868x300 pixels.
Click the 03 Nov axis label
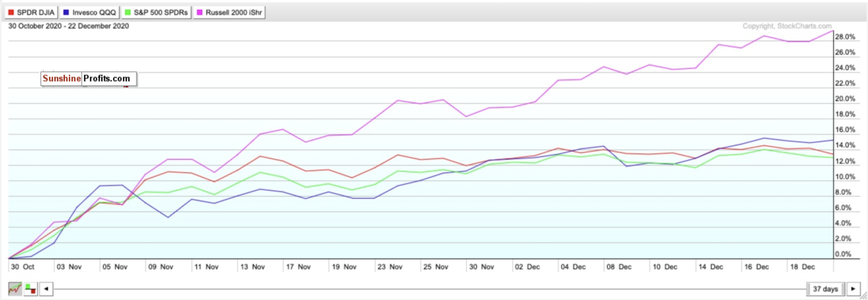point(69,267)
